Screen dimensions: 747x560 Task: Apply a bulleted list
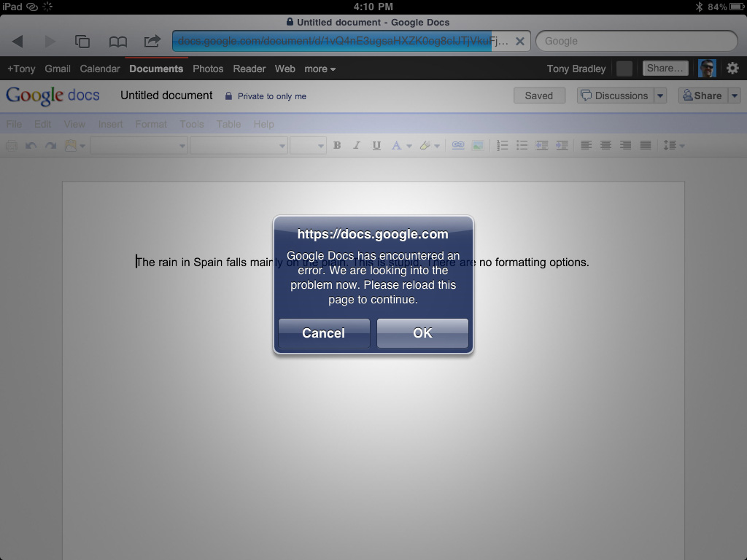(522, 145)
